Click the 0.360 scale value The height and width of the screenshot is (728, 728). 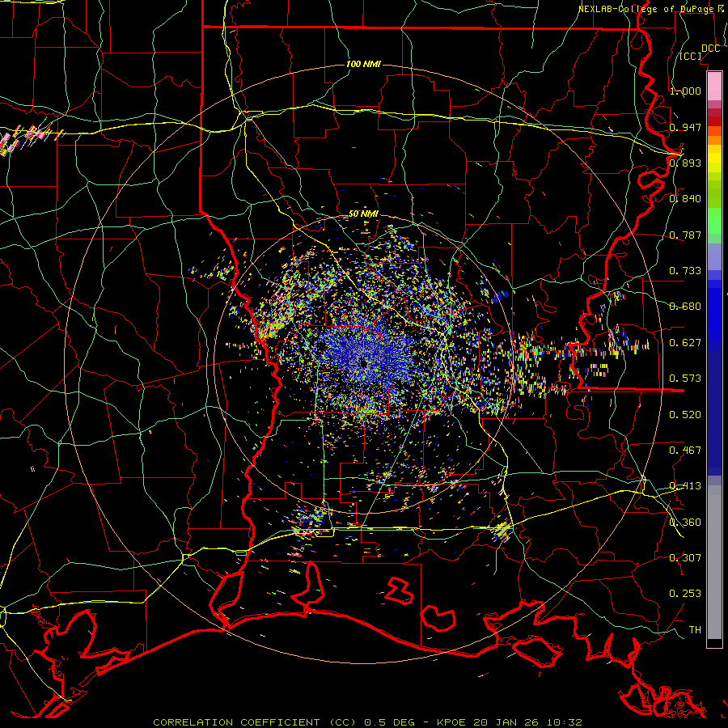(685, 523)
